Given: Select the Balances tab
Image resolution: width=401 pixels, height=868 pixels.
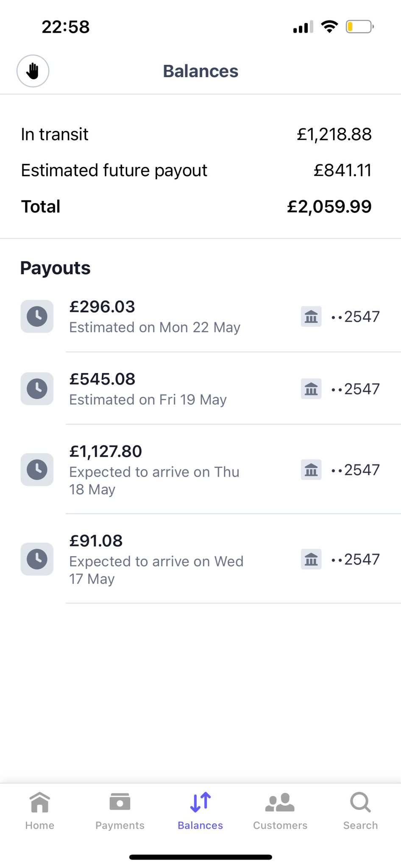Looking at the screenshot, I should 200,811.
